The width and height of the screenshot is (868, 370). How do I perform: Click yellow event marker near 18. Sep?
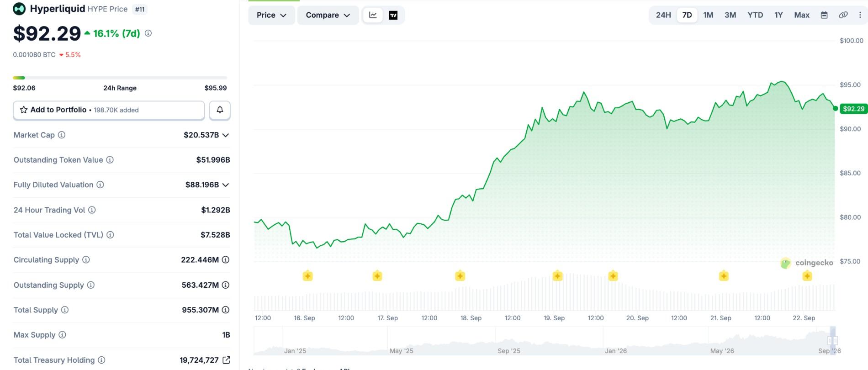(x=460, y=276)
